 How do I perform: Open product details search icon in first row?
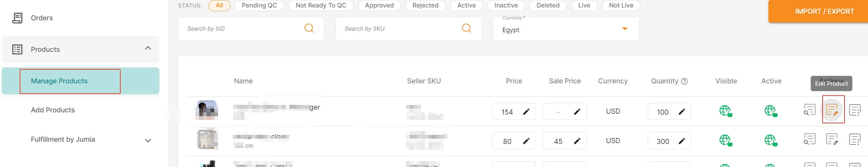[809, 110]
